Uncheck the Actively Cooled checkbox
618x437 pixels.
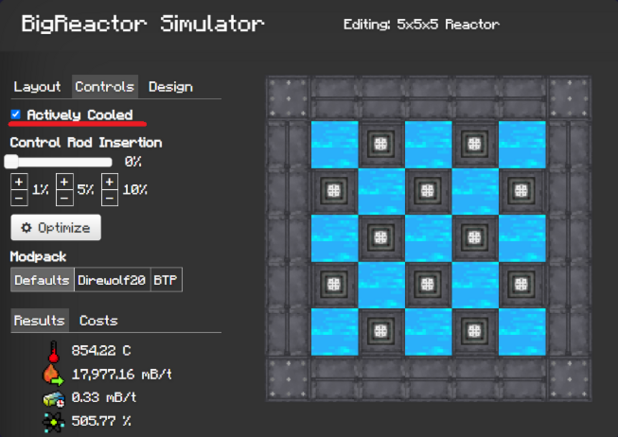click(16, 115)
